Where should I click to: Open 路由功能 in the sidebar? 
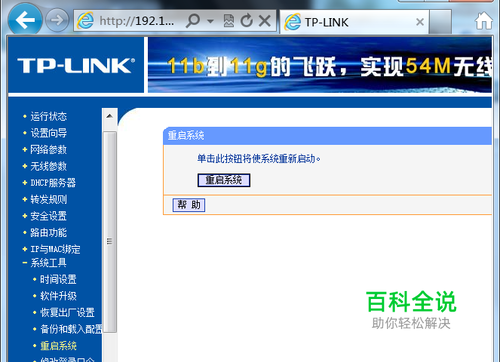click(48, 233)
